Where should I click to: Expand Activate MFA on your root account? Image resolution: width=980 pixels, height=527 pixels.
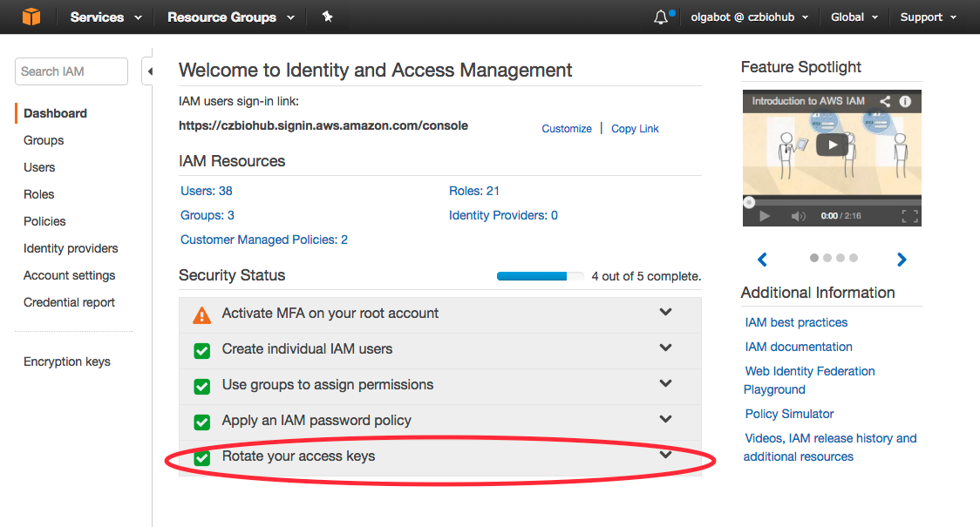click(x=665, y=312)
